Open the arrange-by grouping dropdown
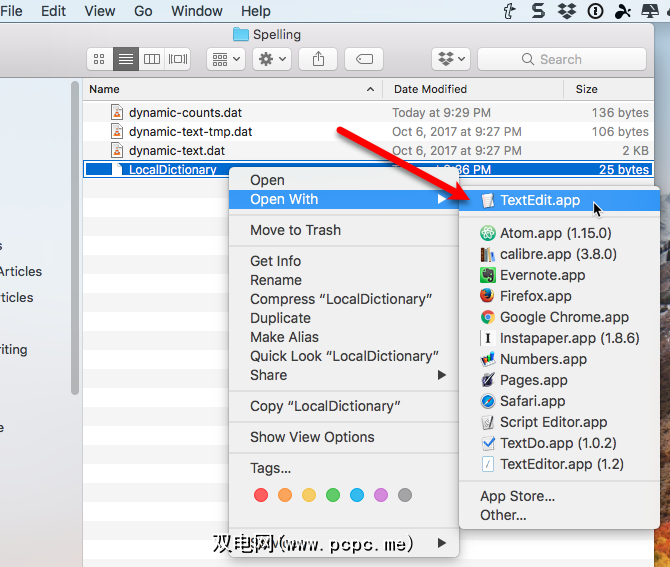 pyautogui.click(x=226, y=59)
